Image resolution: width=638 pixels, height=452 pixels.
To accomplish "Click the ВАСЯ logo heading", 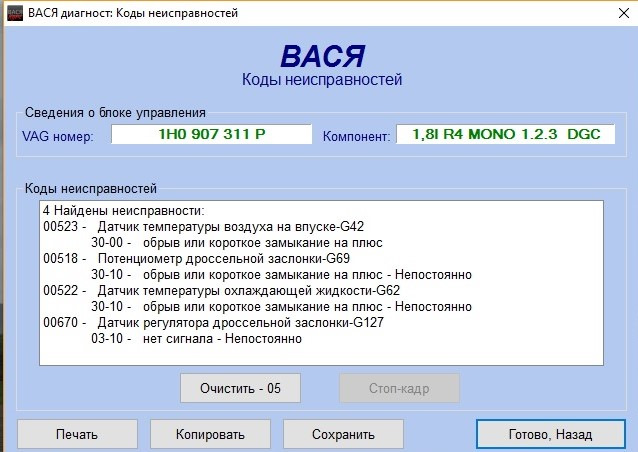I will [x=322, y=56].
